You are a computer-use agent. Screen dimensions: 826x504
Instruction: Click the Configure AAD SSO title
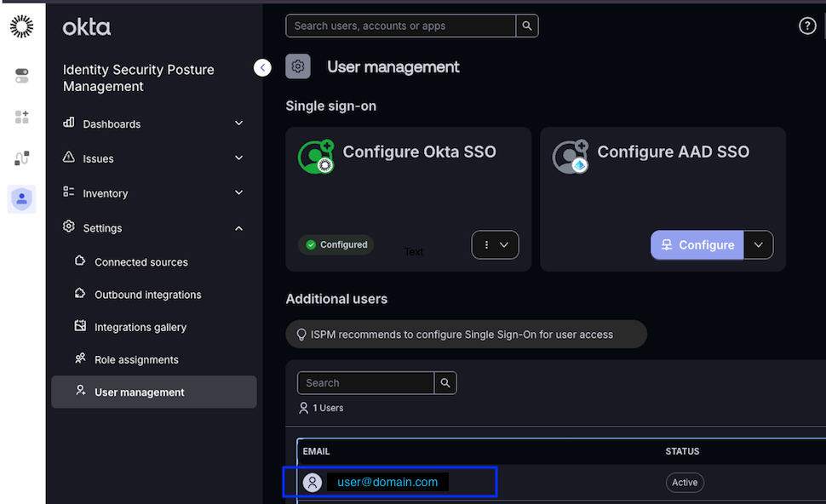coord(673,152)
